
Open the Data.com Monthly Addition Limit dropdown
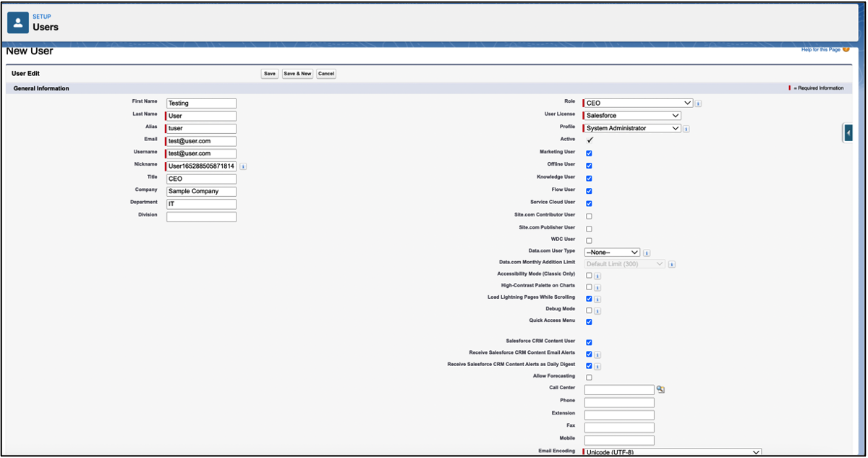(624, 265)
